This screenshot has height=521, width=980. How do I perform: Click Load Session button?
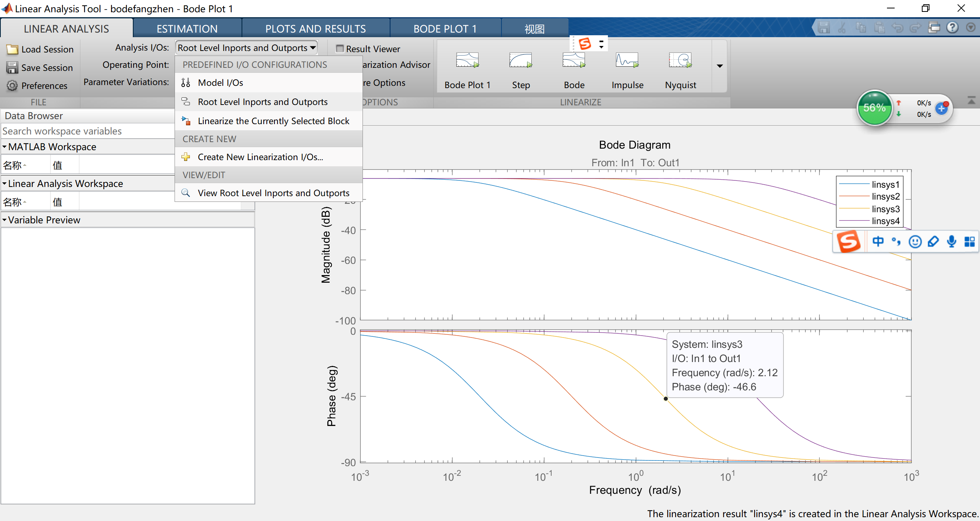point(40,49)
